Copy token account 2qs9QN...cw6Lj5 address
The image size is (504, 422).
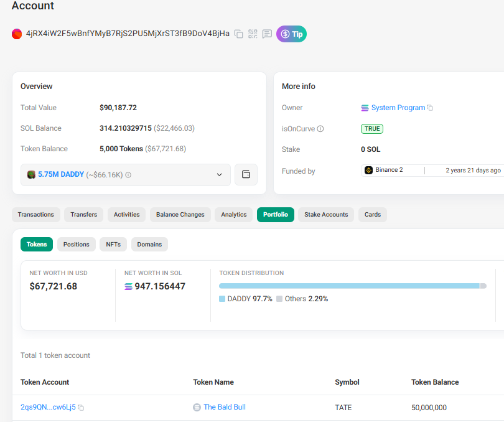pyautogui.click(x=81, y=408)
